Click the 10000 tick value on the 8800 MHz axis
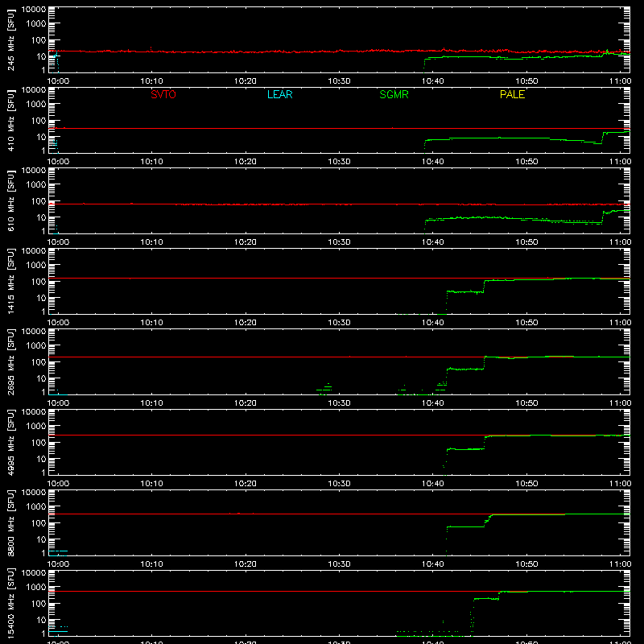This screenshot has height=644, width=644. pos(33,492)
